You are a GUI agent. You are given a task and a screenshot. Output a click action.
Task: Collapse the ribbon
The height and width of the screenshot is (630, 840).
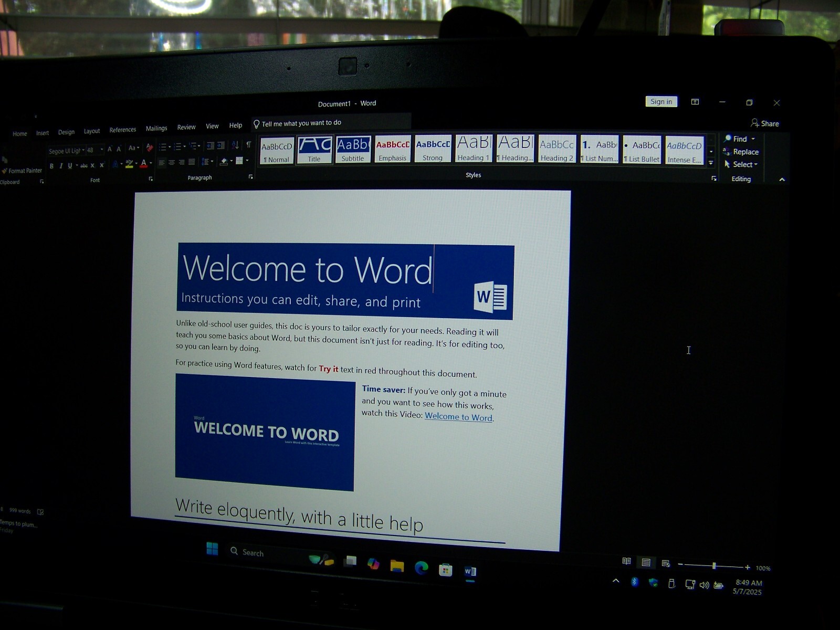(x=782, y=180)
